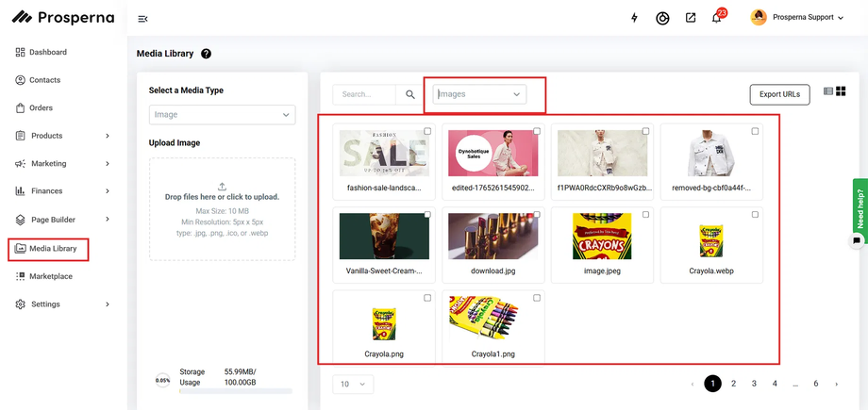Open the chat bubble support icon
This screenshot has width=868, height=410.
coord(857,240)
